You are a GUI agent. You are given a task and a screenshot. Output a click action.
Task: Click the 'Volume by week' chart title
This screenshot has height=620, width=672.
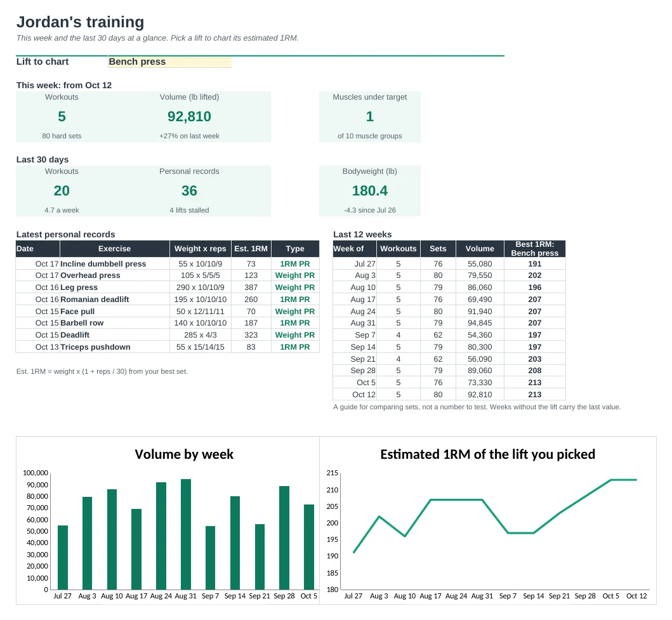[184, 454]
